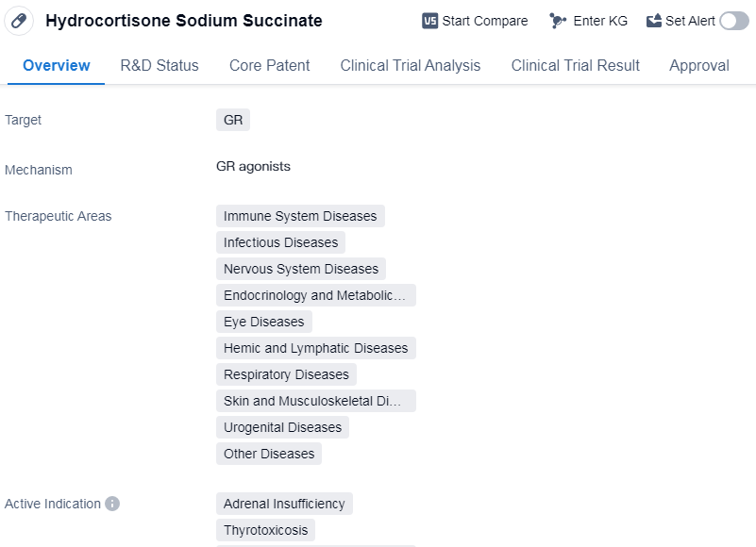Open the Eye Diseases tag
756x547 pixels.
263,322
